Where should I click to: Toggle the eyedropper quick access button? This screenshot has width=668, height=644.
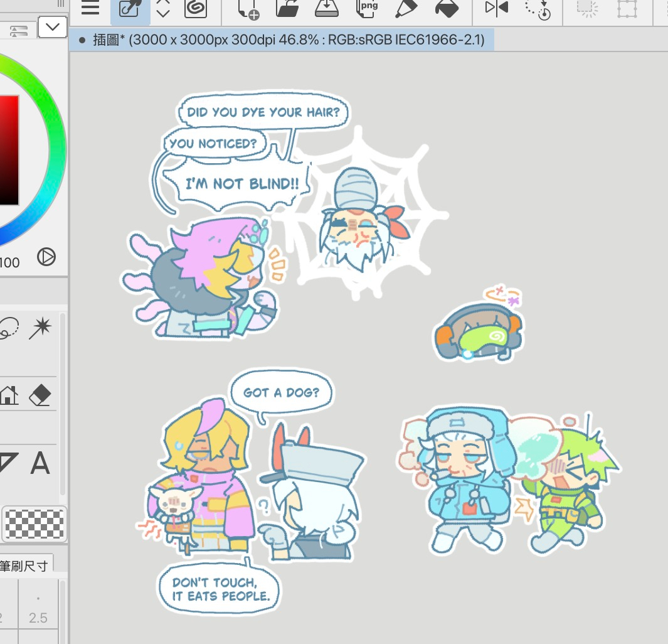(130, 9)
